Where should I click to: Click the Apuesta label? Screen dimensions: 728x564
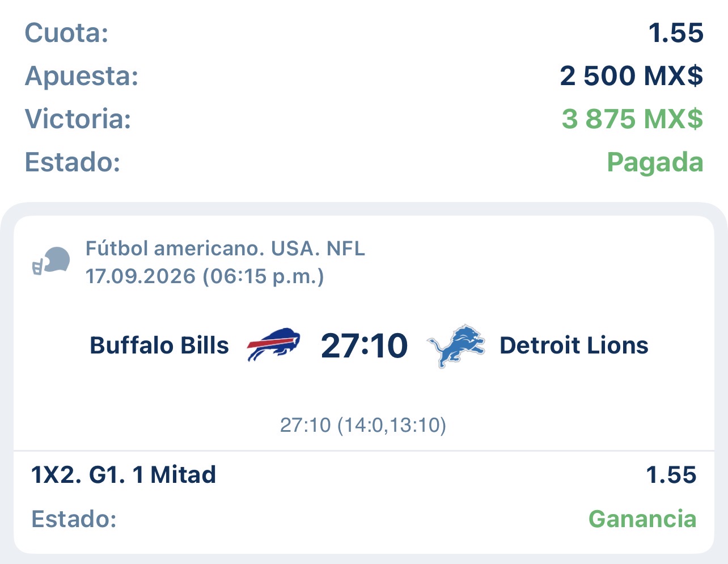click(82, 77)
